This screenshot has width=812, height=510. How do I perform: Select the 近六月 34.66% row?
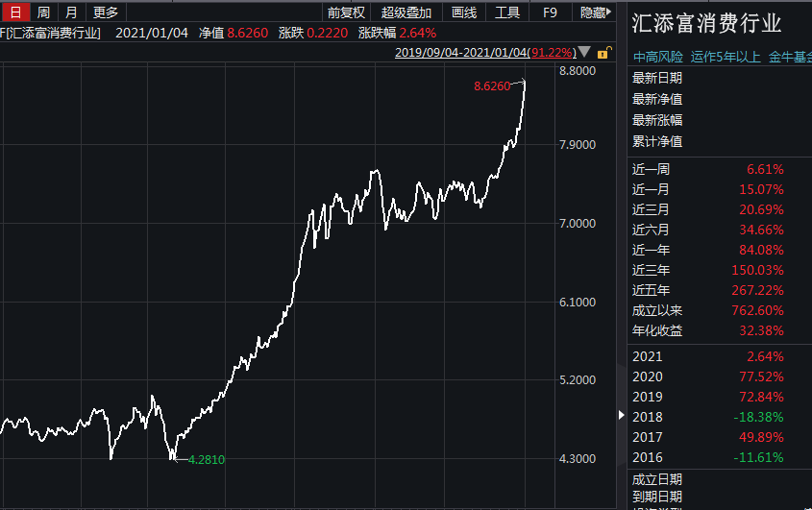[x=708, y=230]
